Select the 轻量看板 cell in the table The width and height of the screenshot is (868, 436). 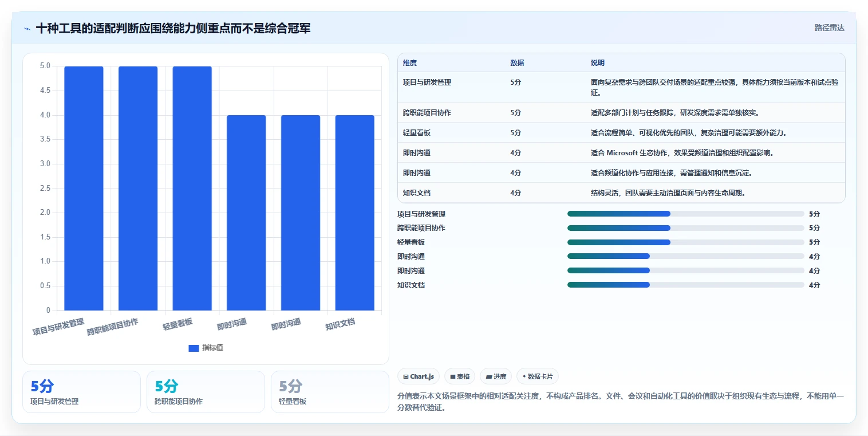point(417,133)
